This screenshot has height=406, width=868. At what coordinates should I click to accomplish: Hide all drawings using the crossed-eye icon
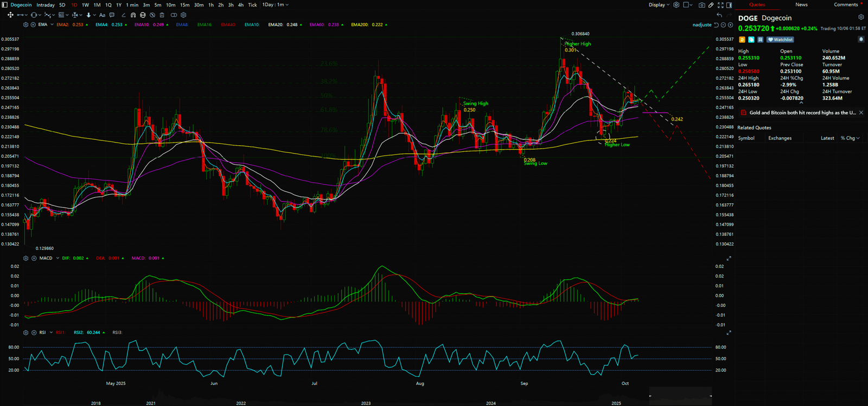(x=152, y=15)
